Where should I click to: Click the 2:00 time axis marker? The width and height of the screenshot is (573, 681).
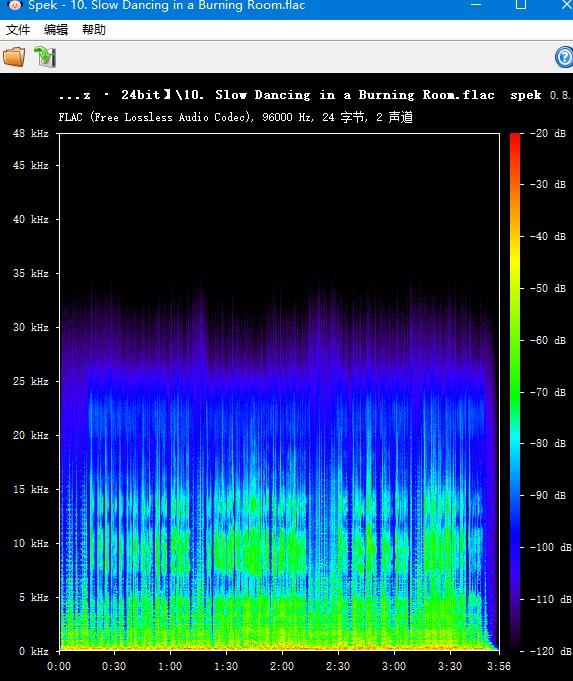click(x=282, y=666)
